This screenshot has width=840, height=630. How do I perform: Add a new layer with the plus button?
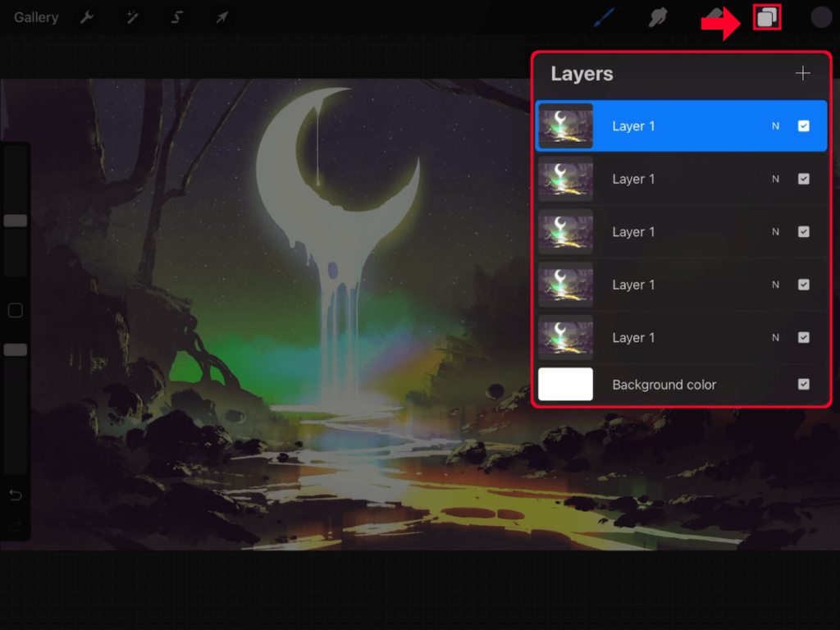[x=802, y=73]
